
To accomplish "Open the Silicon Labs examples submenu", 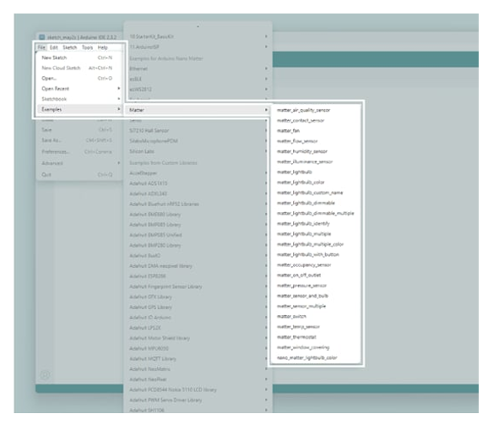I will (198, 151).
